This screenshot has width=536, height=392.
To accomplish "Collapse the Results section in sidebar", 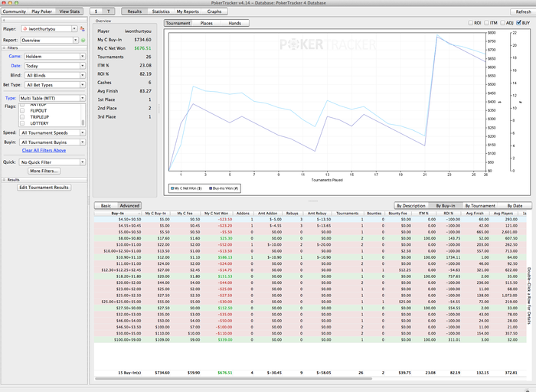I will point(4,180).
